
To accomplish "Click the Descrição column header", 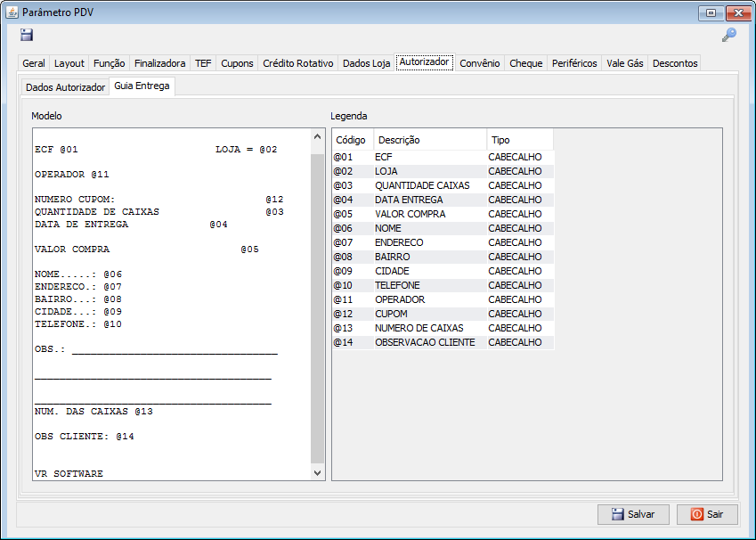I will tap(430, 140).
